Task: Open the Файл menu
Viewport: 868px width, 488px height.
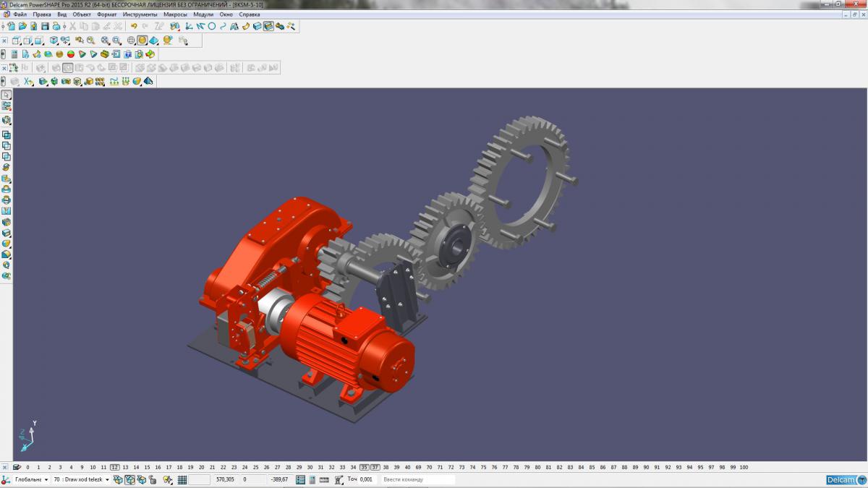Action: point(20,14)
